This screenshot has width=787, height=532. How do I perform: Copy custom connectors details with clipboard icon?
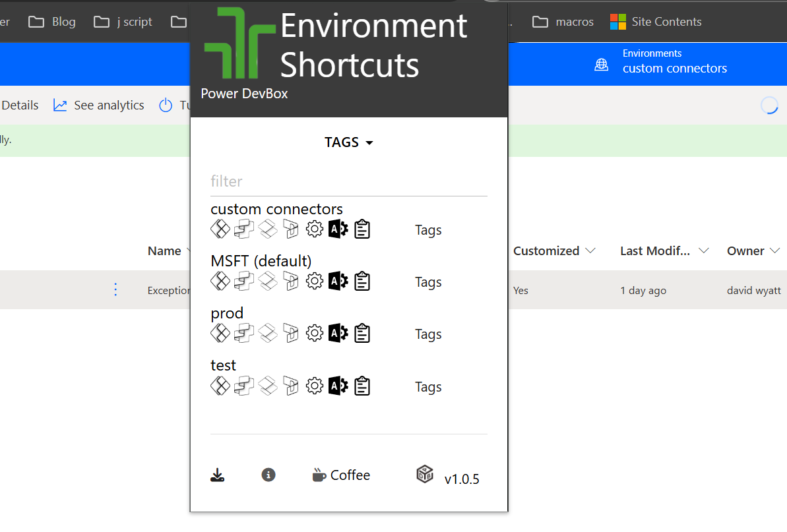pos(362,229)
